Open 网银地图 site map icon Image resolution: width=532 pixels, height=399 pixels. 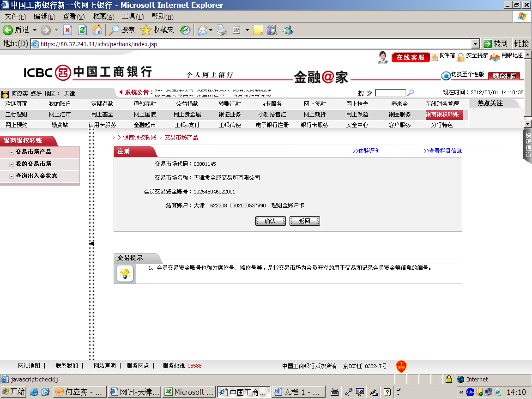pos(495,57)
